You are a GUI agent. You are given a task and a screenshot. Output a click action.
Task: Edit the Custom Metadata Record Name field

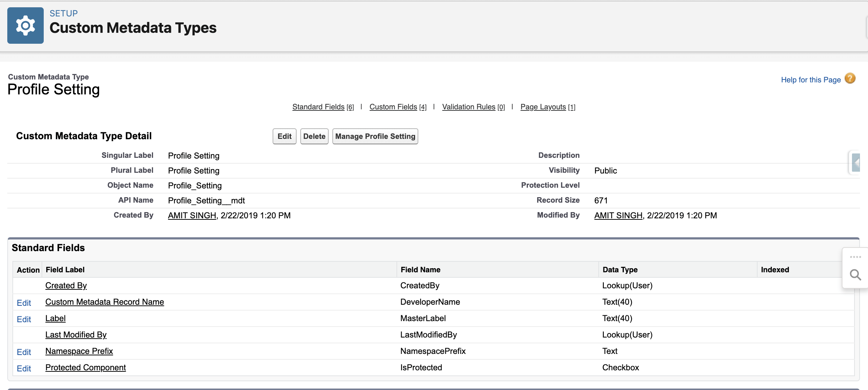tap(24, 303)
